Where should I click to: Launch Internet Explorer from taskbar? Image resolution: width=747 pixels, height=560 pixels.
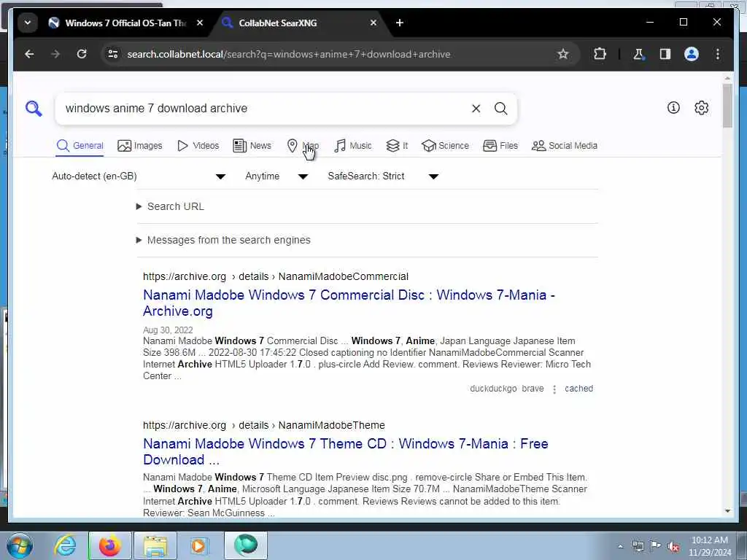(65, 545)
